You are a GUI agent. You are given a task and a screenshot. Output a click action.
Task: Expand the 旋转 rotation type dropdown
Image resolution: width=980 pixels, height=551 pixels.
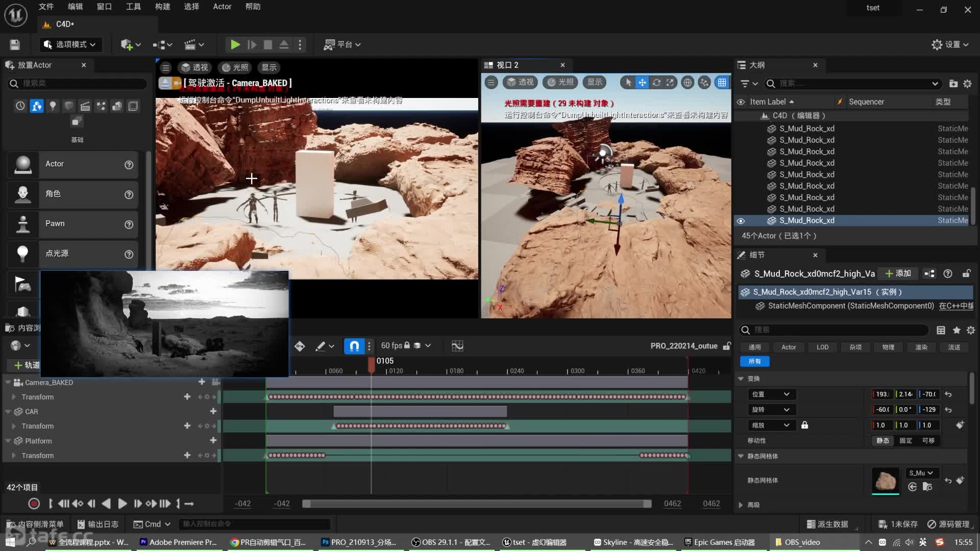771,410
